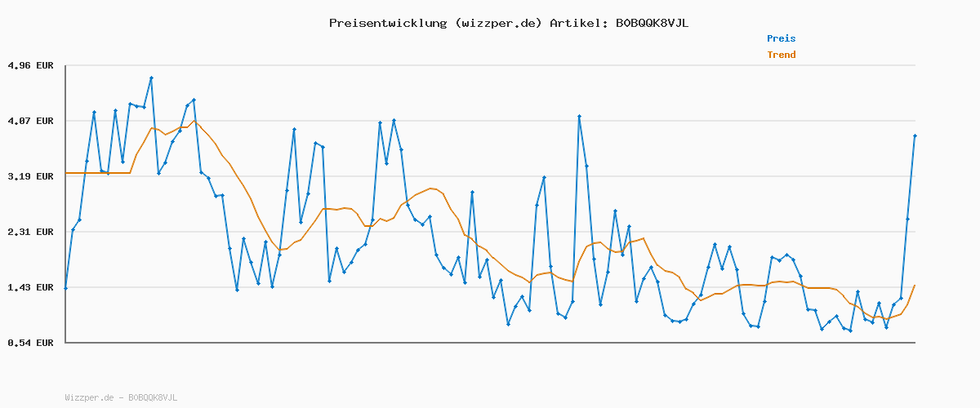Viewport: 980px width, 408px height.
Task: Click the blue spike in the middle near 4.07 EUR
Action: 579,116
